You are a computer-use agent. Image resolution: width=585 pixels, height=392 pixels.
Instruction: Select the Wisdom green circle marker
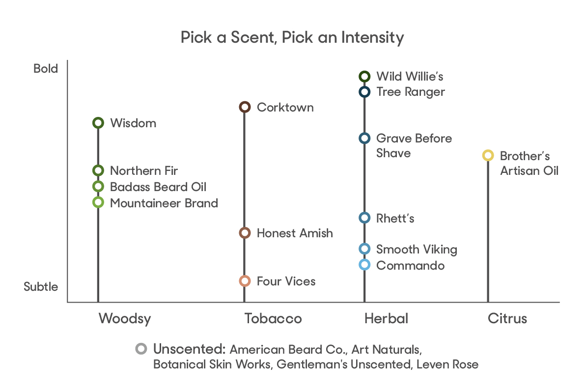click(x=98, y=123)
